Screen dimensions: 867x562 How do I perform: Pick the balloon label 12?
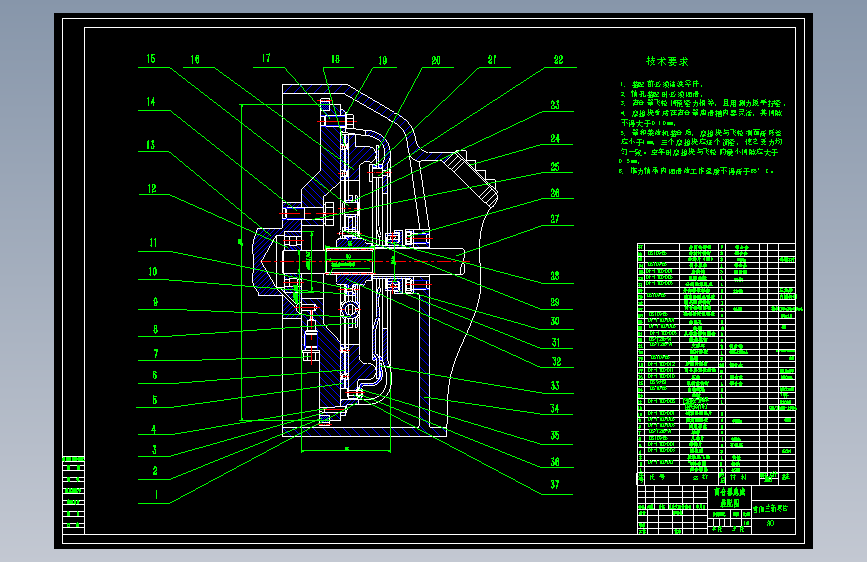[152, 189]
